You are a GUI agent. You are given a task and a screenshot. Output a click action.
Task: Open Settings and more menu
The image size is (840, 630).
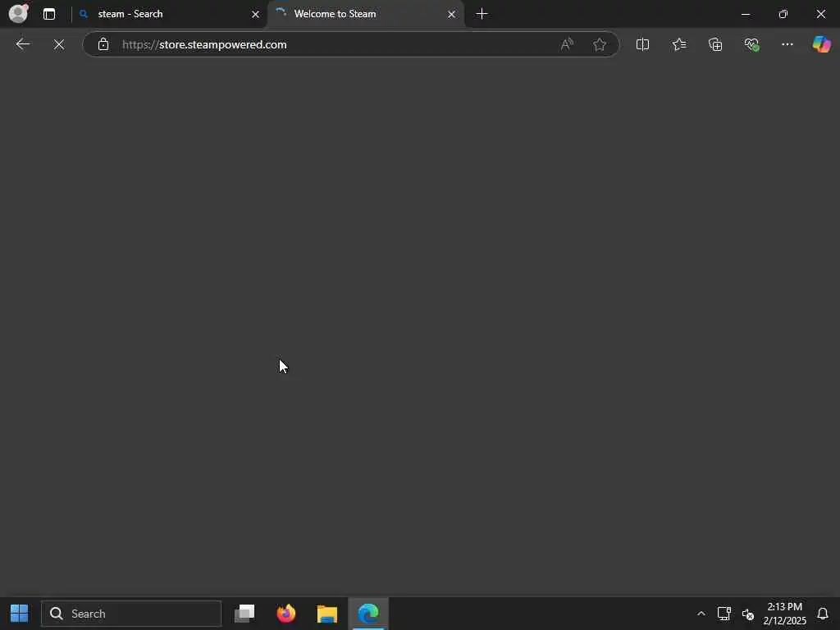[x=787, y=44]
